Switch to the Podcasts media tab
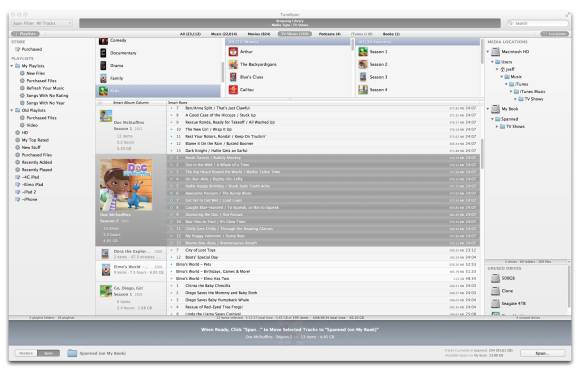 (330, 34)
